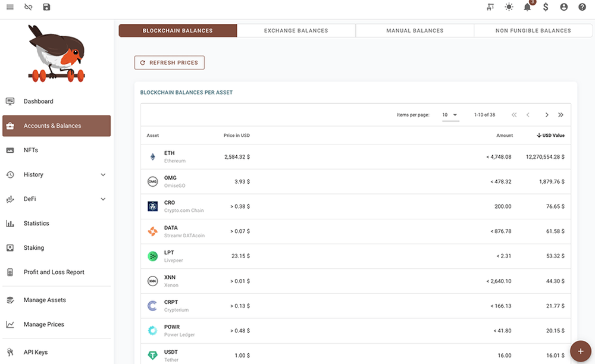Click the rotki robin bird logo
The width and height of the screenshot is (595, 364).
point(57,54)
